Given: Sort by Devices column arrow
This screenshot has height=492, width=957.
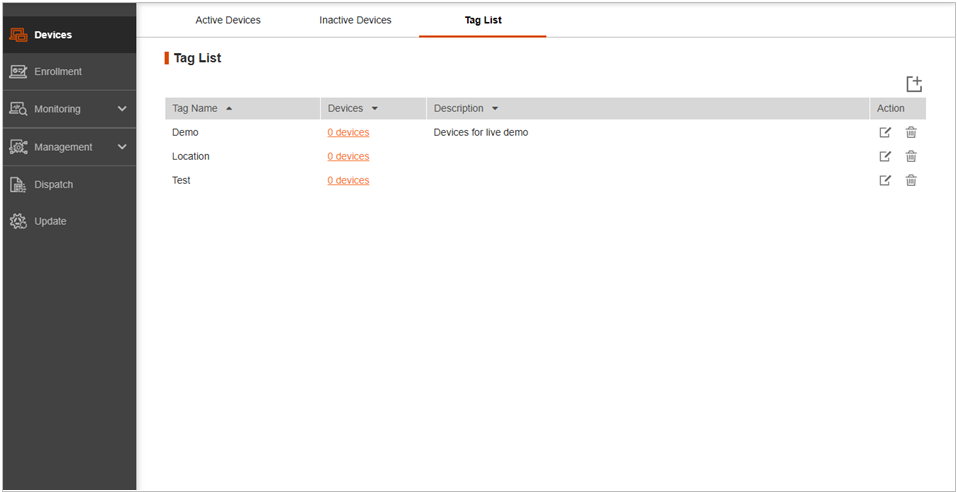Looking at the screenshot, I should 374,109.
